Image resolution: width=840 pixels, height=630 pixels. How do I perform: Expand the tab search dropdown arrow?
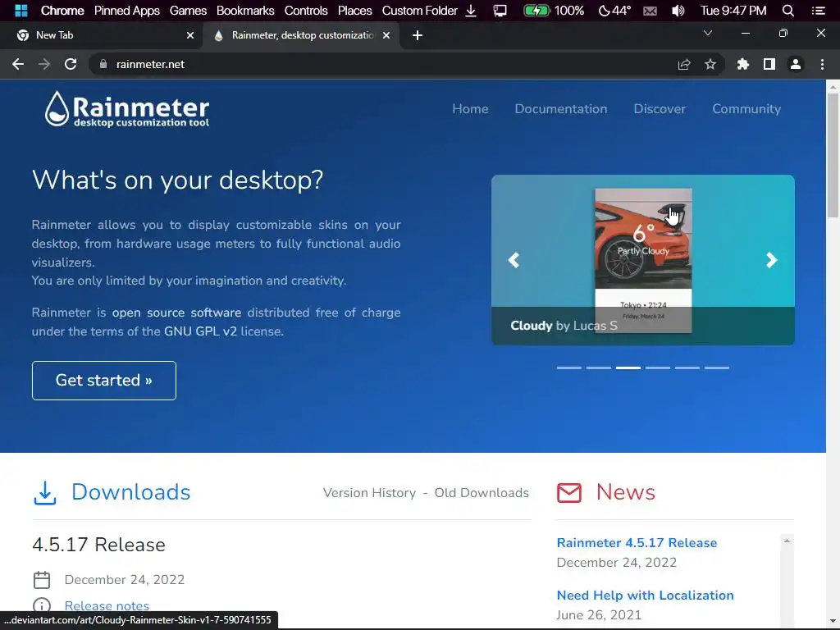(x=708, y=33)
